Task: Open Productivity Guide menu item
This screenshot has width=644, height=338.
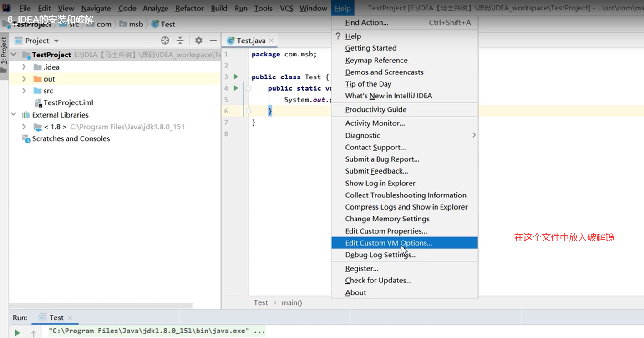Action: 405,109
